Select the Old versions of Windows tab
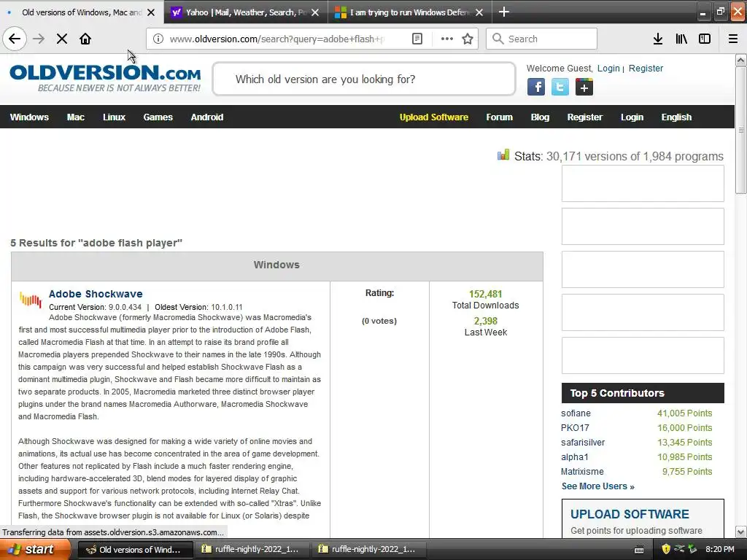Viewport: 747px width, 560px height. coord(82,12)
